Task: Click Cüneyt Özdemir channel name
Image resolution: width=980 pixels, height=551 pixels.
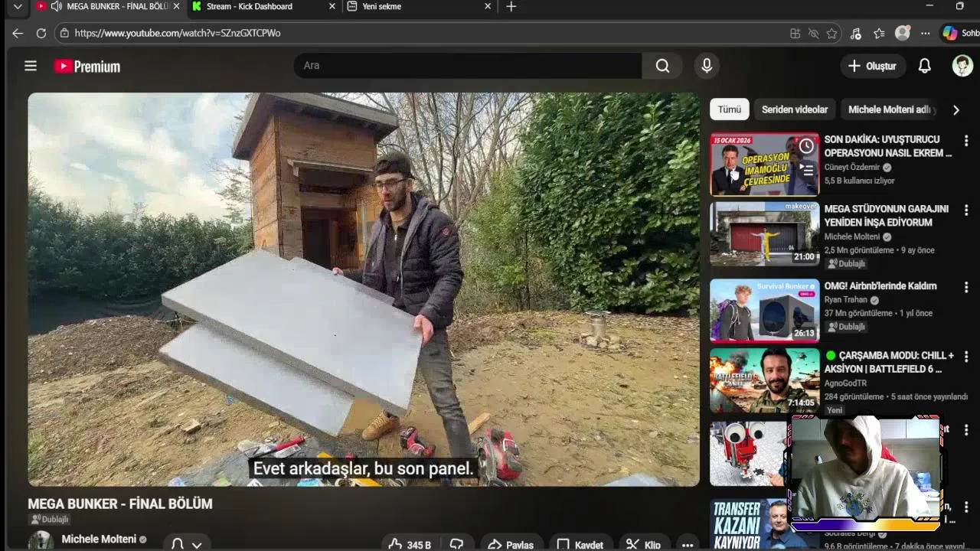Action: click(x=852, y=167)
